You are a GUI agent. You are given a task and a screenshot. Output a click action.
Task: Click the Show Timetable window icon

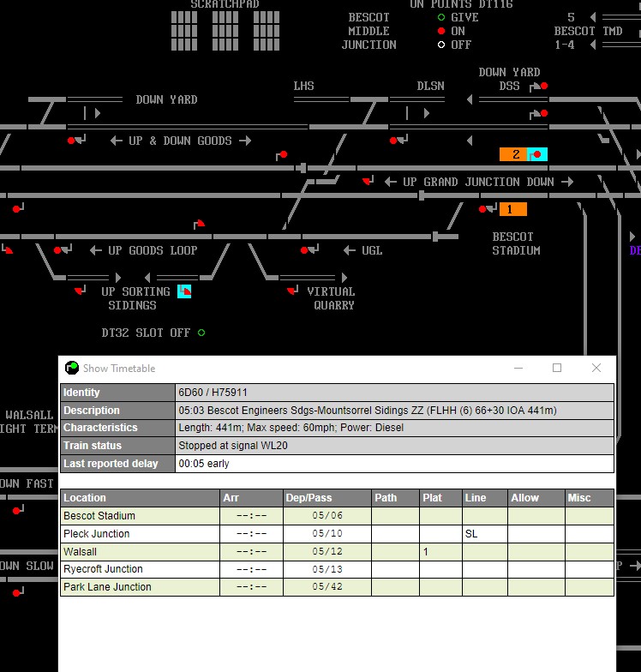pos(72,368)
